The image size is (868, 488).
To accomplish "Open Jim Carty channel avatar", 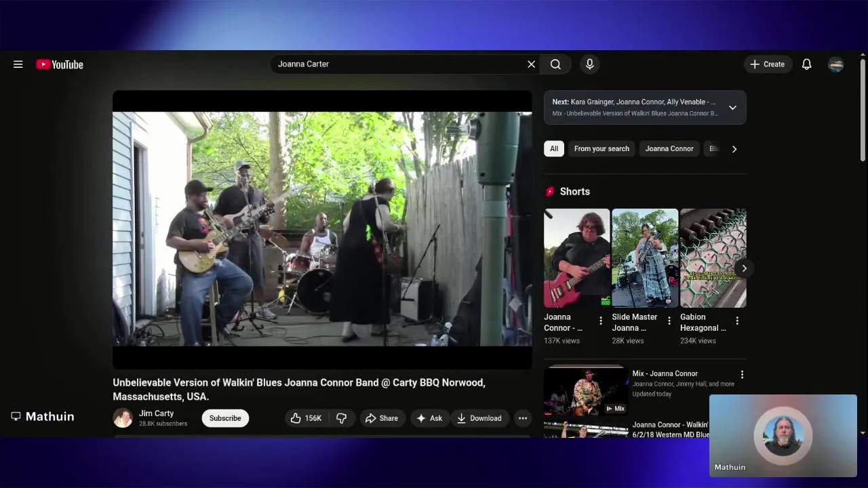I will [123, 418].
